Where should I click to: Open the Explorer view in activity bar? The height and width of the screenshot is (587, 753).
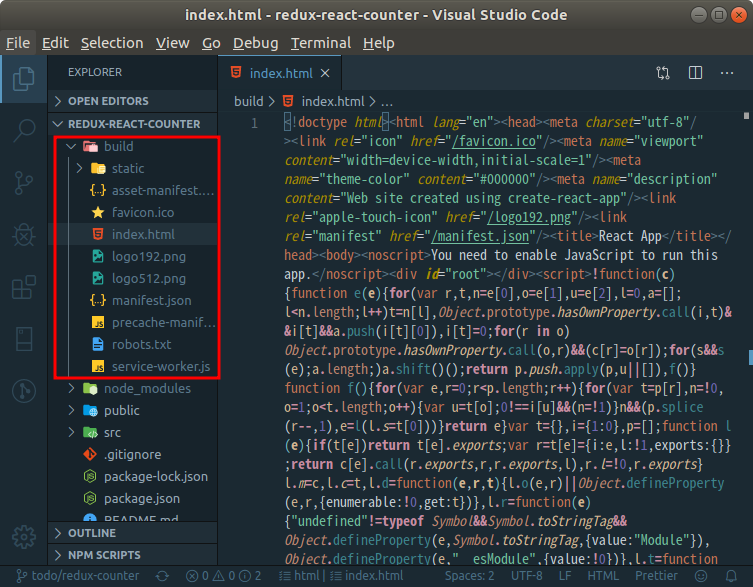pos(24,79)
